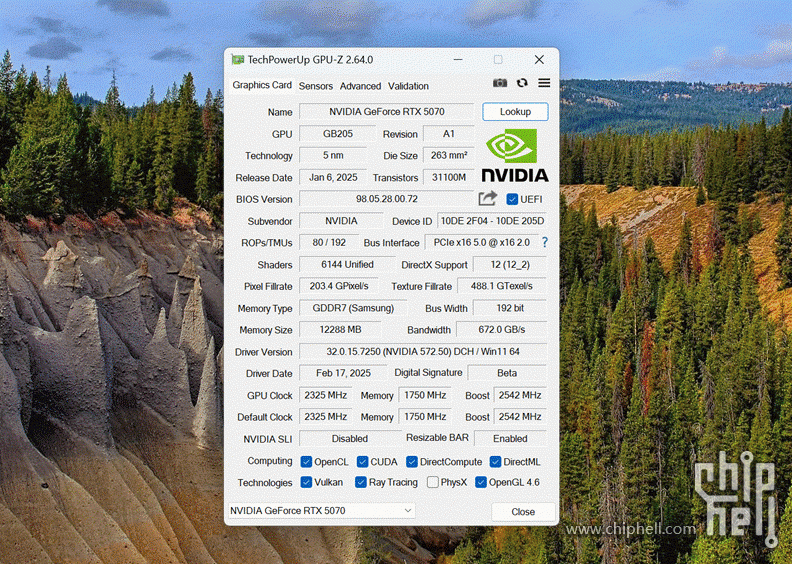Toggle the Ray Tracing checkbox
792x564 pixels.
click(x=361, y=482)
